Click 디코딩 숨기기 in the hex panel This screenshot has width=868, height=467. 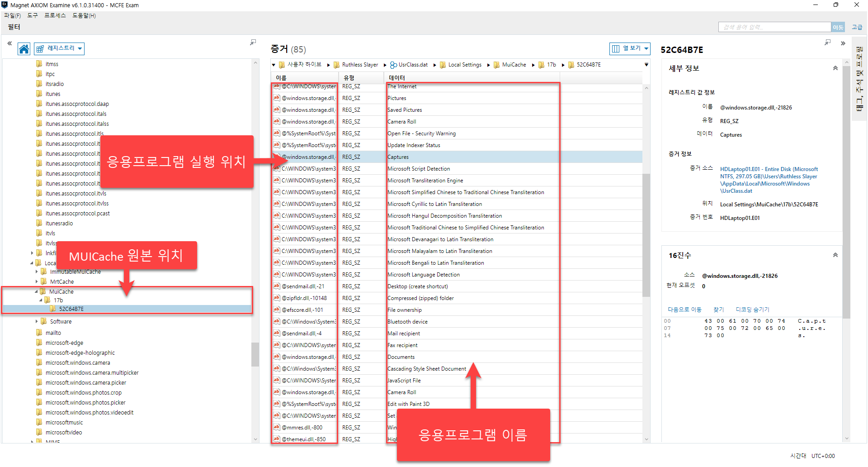pos(752,310)
